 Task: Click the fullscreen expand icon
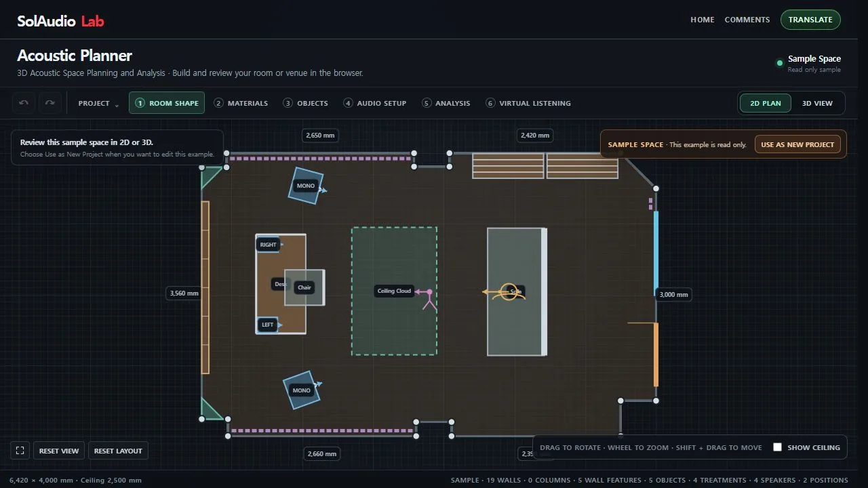20,451
